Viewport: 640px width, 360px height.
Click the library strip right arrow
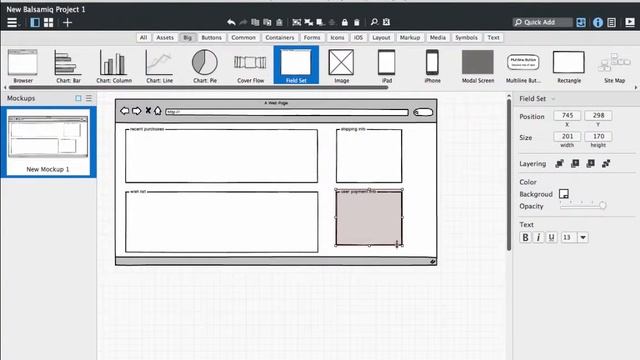(636, 87)
